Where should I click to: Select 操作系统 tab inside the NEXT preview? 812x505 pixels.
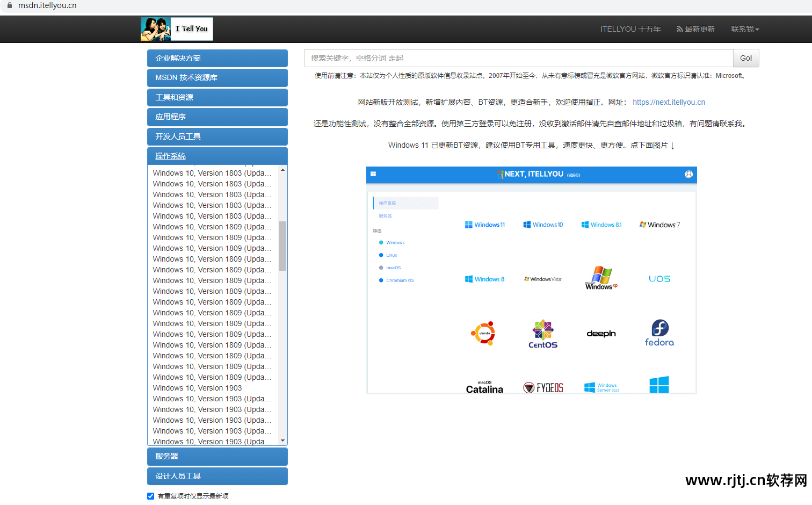click(406, 203)
